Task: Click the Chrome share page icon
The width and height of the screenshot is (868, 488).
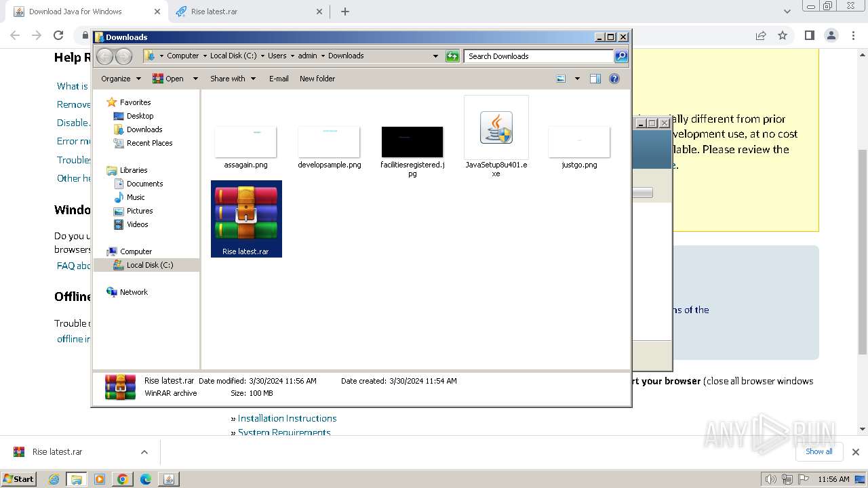Action: (761, 35)
